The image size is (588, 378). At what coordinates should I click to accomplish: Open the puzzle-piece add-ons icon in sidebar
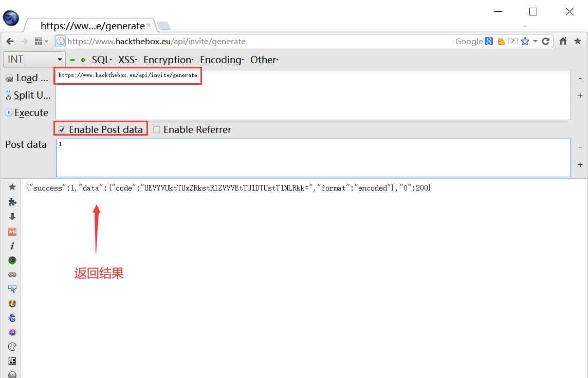point(12,202)
